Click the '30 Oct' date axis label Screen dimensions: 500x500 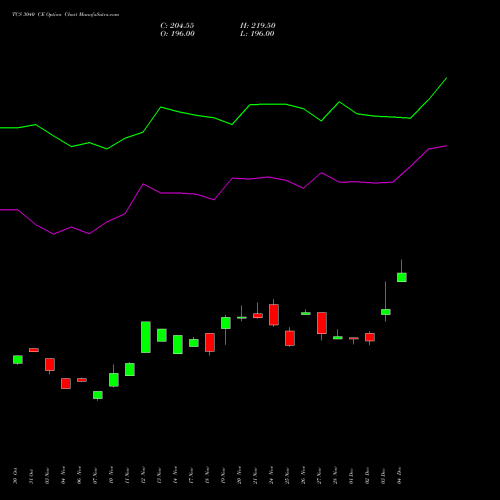[15, 476]
